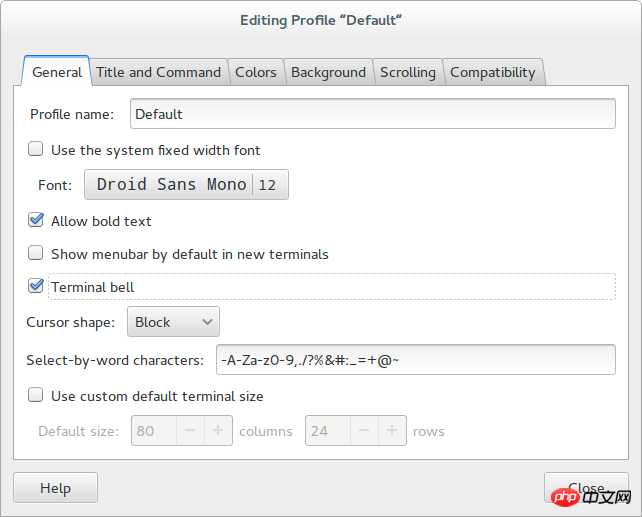
Task: Enable 'Show menubar by default in new terminals'
Action: (36, 254)
